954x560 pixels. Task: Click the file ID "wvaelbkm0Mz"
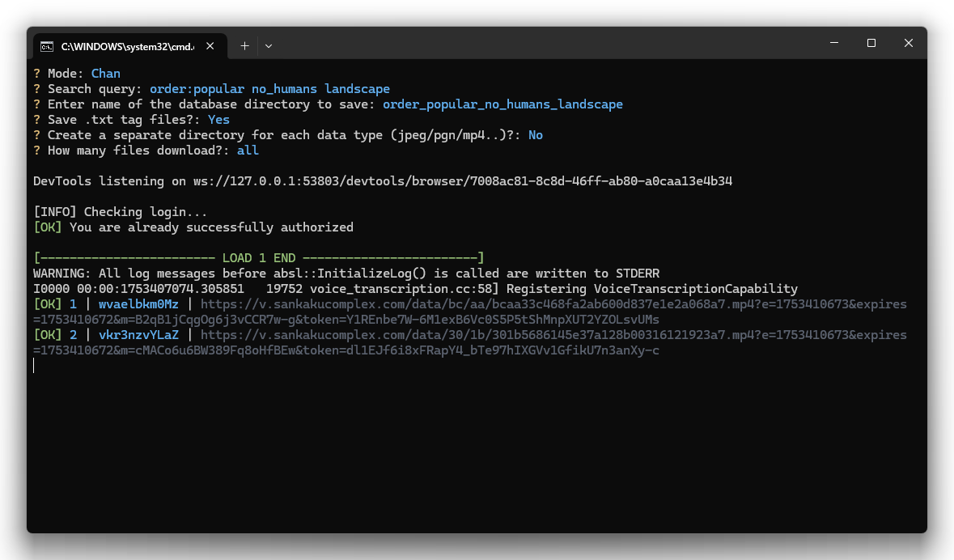pyautogui.click(x=138, y=303)
